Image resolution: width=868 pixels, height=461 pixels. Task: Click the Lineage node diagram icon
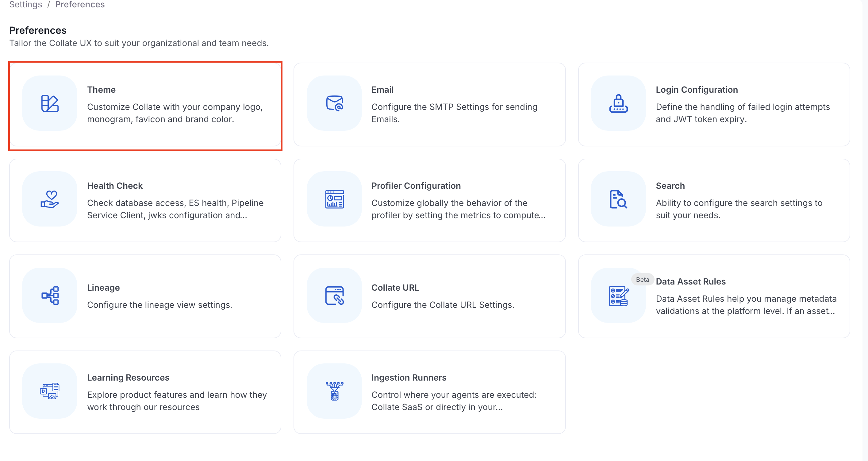(50, 296)
